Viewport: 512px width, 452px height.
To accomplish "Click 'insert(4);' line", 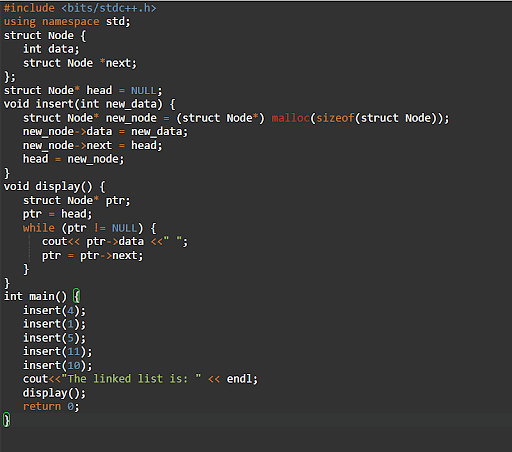I will (54, 310).
